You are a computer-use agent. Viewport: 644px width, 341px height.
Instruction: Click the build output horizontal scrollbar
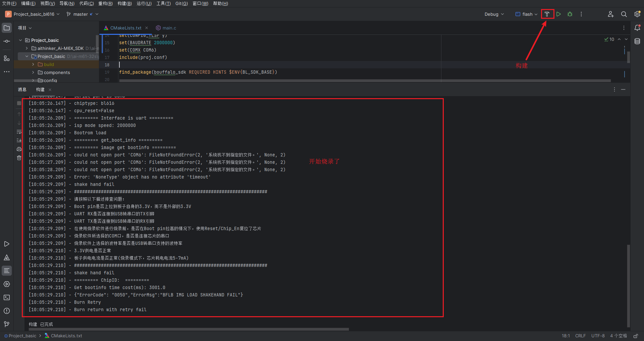[x=189, y=329]
